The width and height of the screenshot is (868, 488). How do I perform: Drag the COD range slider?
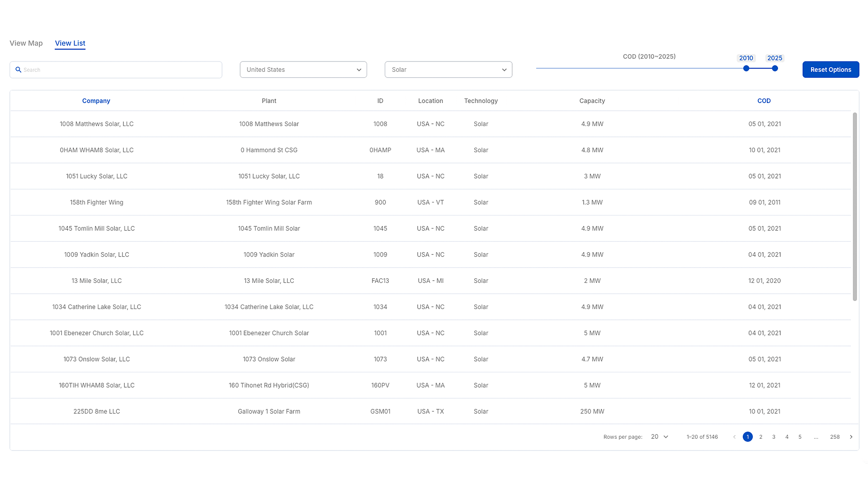[747, 68]
